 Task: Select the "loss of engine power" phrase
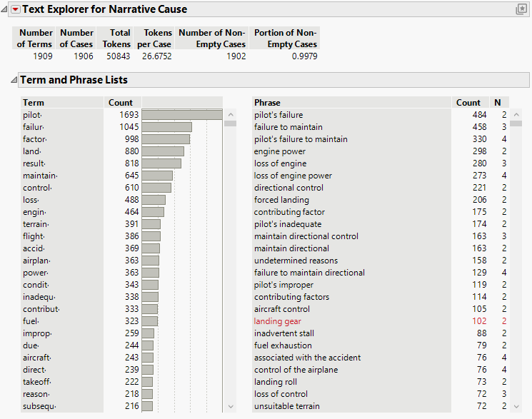(x=293, y=176)
